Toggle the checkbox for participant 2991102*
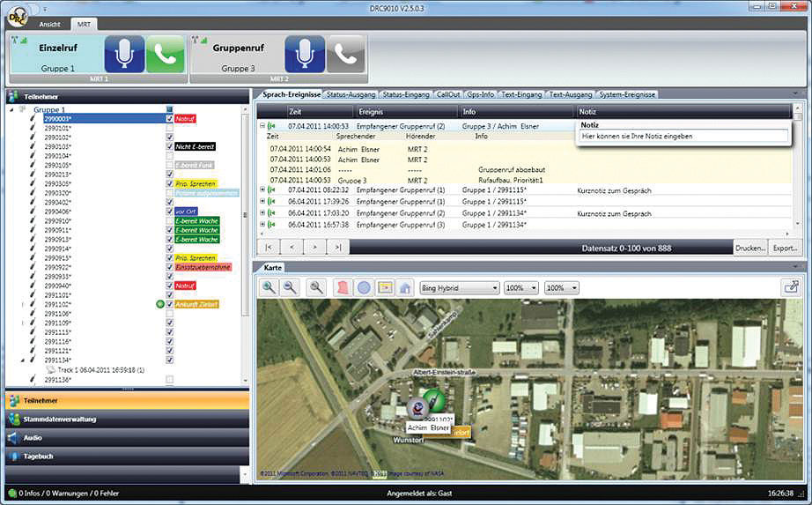 tap(170, 304)
